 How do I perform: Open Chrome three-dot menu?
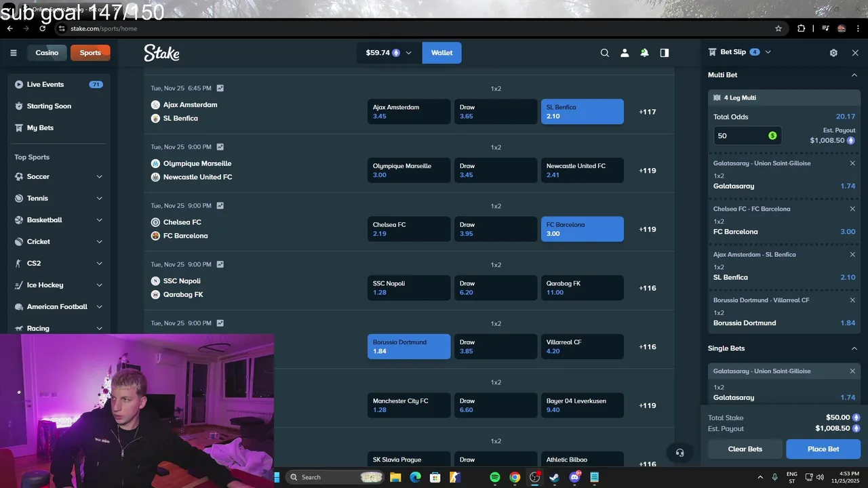click(858, 28)
